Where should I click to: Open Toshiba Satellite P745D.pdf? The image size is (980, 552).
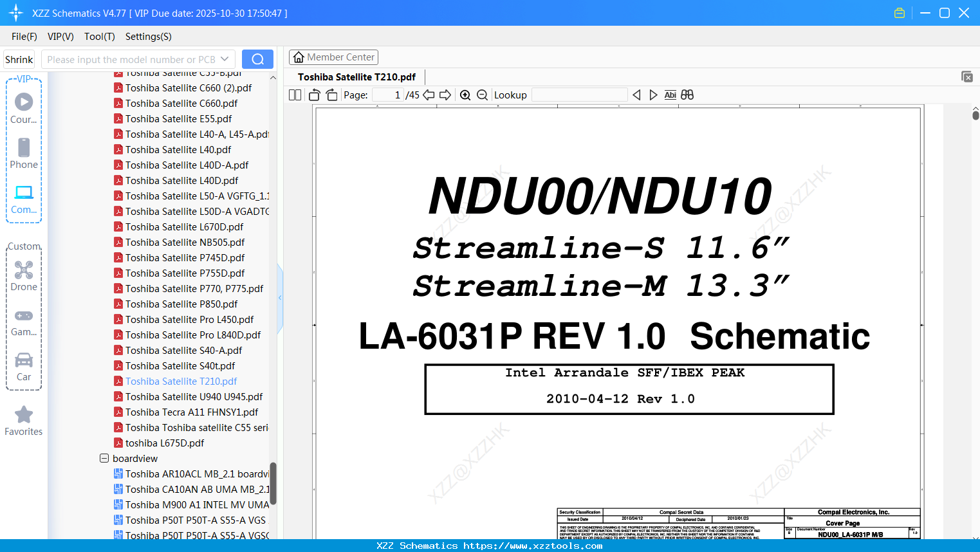pos(179,258)
